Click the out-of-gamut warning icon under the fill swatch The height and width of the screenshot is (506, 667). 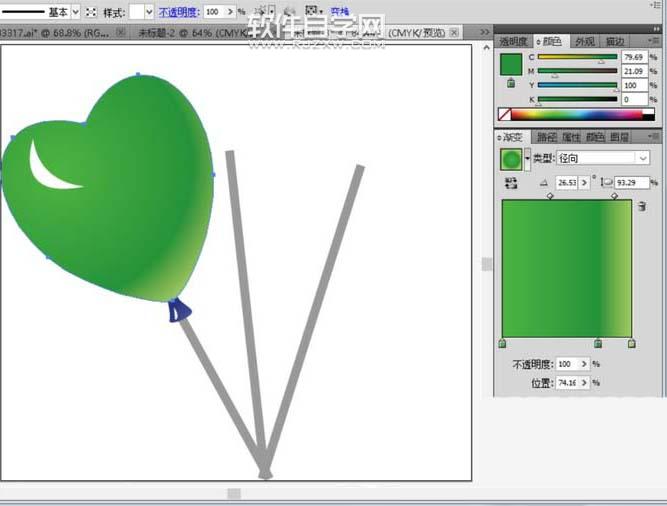[x=511, y=84]
